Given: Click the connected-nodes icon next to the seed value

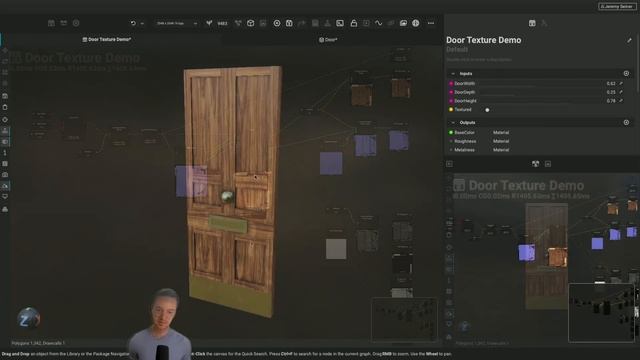Looking at the screenshot, I should click(238, 23).
